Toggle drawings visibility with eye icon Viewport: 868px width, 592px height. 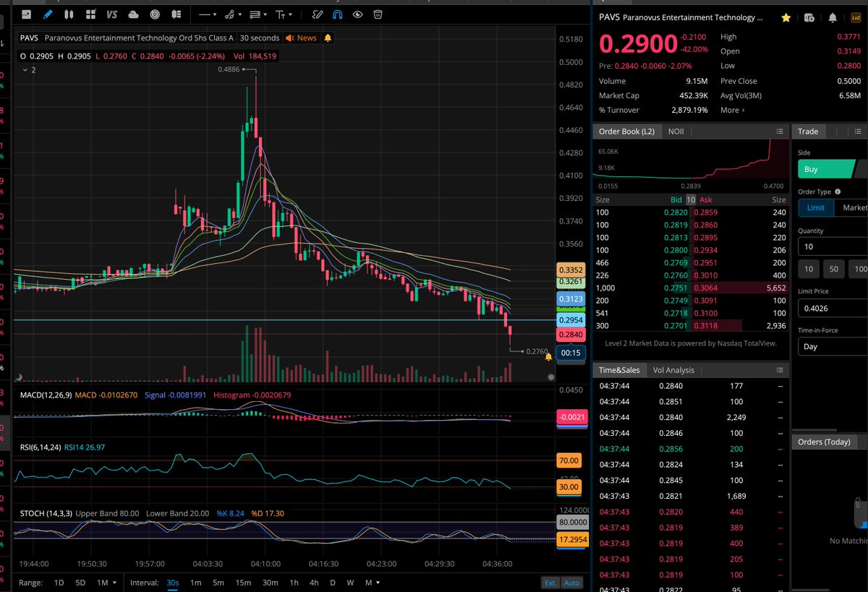tap(357, 14)
